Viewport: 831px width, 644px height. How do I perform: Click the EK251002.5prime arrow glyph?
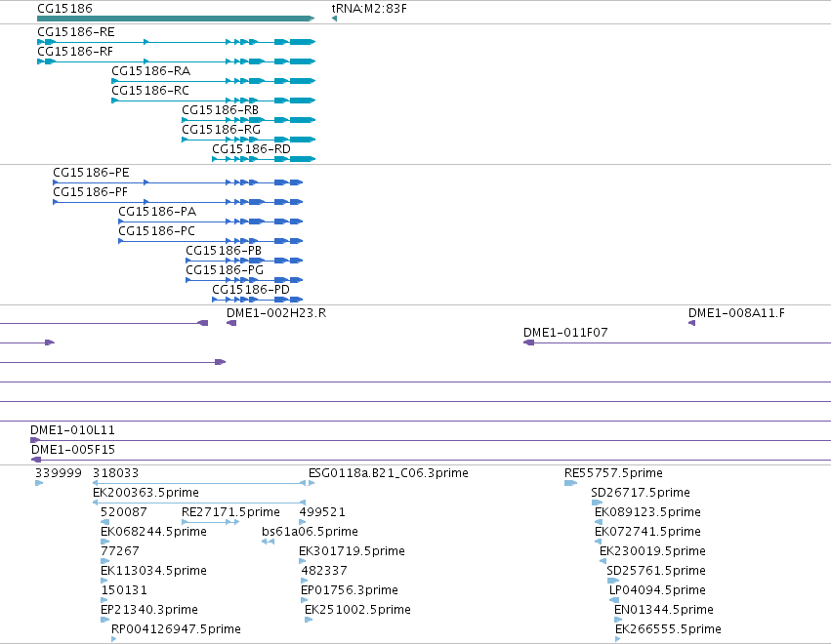309,621
